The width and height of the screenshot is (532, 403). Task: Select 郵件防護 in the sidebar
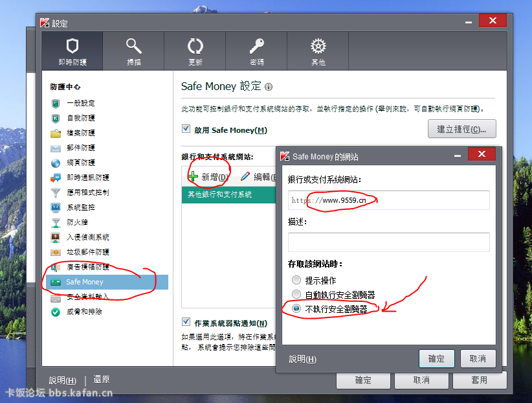click(x=81, y=148)
